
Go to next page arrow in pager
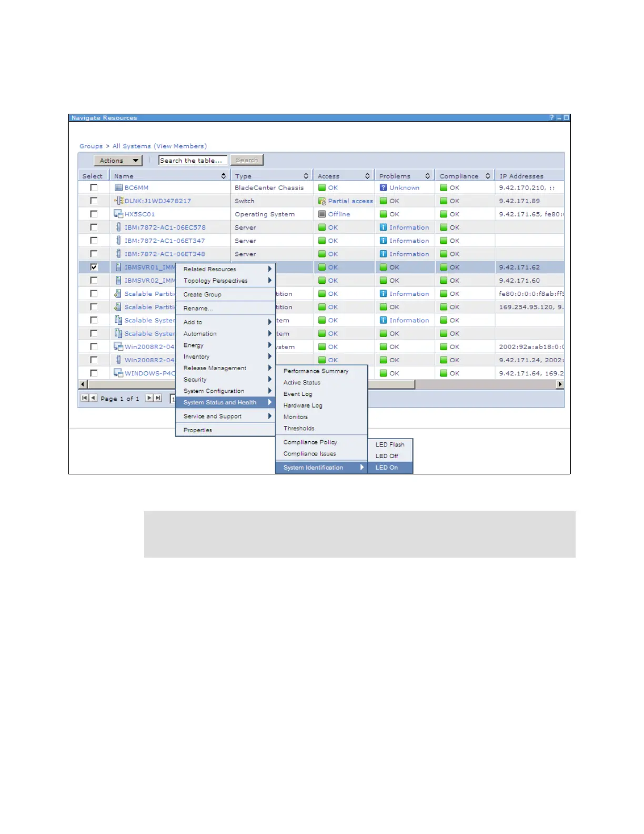click(x=149, y=398)
